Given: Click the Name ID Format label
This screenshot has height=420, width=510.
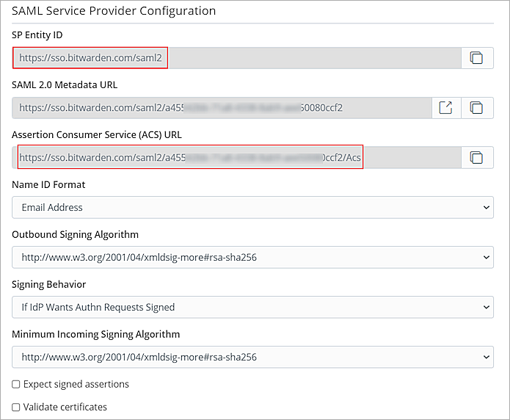Looking at the screenshot, I should click(x=48, y=184).
